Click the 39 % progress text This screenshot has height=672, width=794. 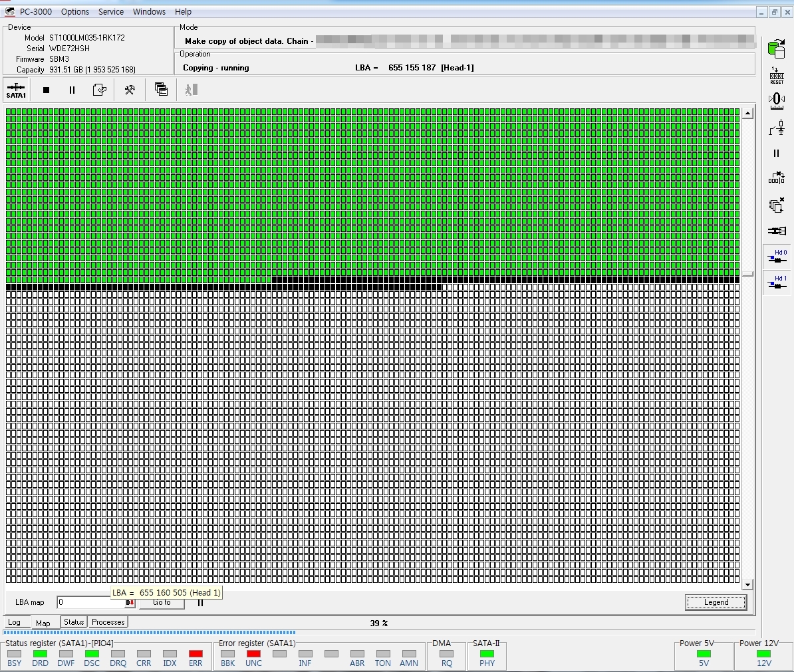pos(379,623)
